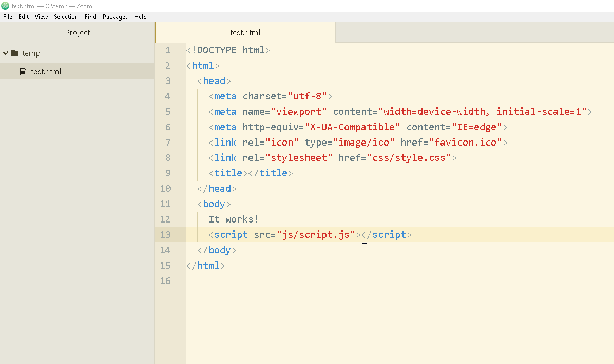
Task: Select the temp folder in tree
Action: pos(31,53)
